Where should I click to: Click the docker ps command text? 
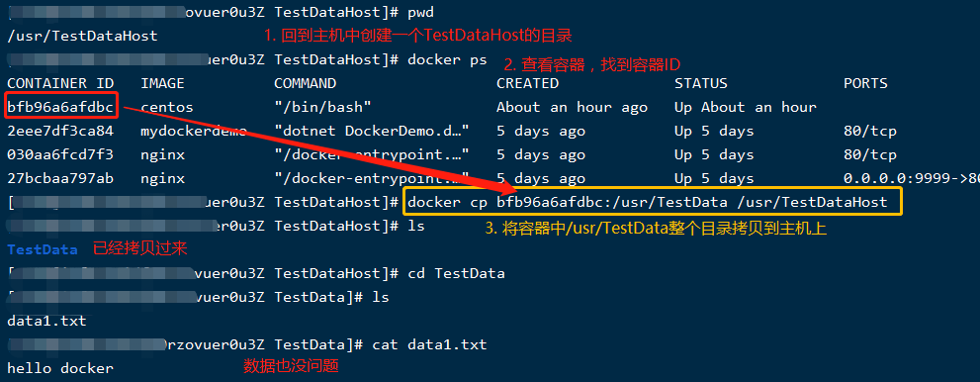click(447, 60)
